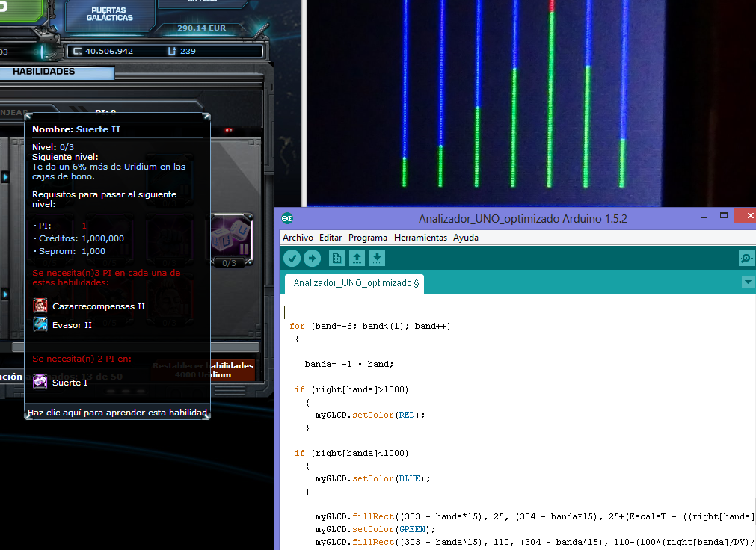
Task: Open the Ayuda menu
Action: [x=465, y=238]
